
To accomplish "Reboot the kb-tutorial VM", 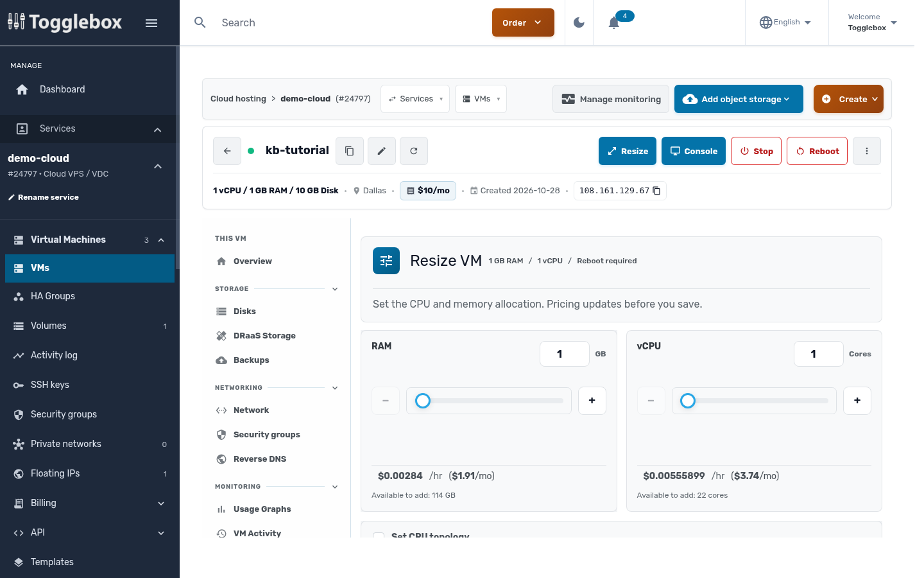I will tap(817, 151).
